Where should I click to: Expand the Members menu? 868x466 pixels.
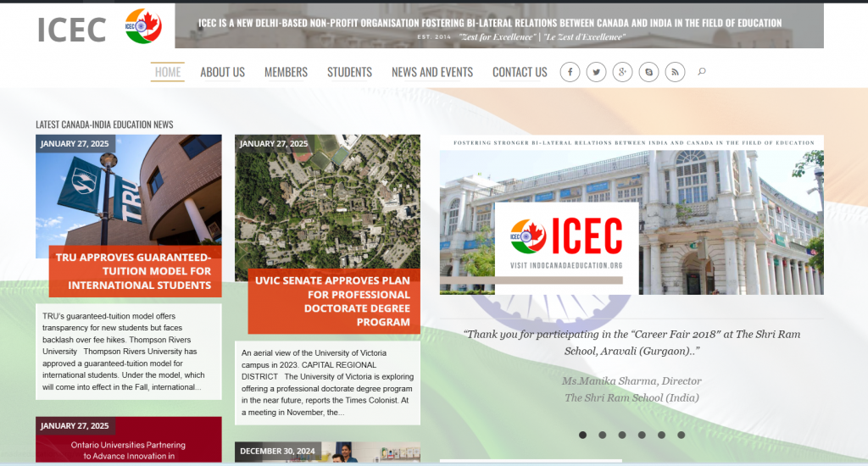click(x=286, y=72)
